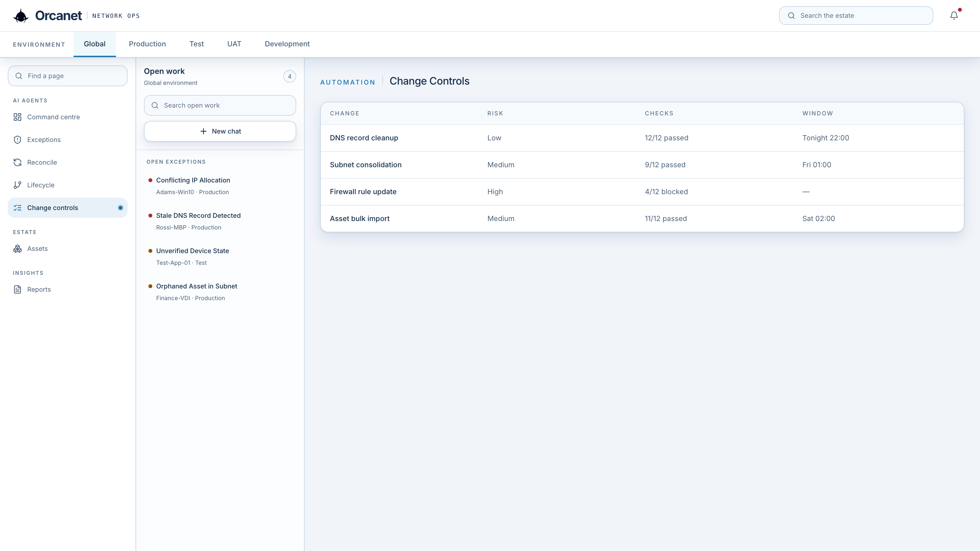Open the Command centre page

(x=68, y=117)
